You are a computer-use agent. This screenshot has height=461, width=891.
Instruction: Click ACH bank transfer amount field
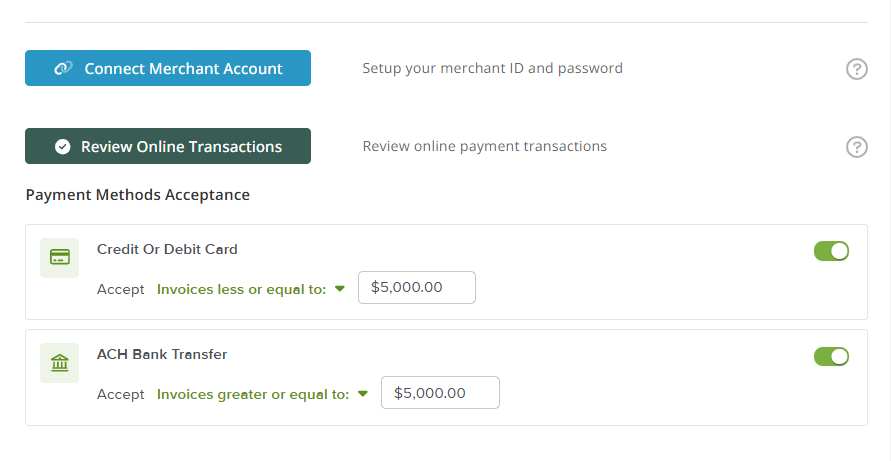coord(440,392)
